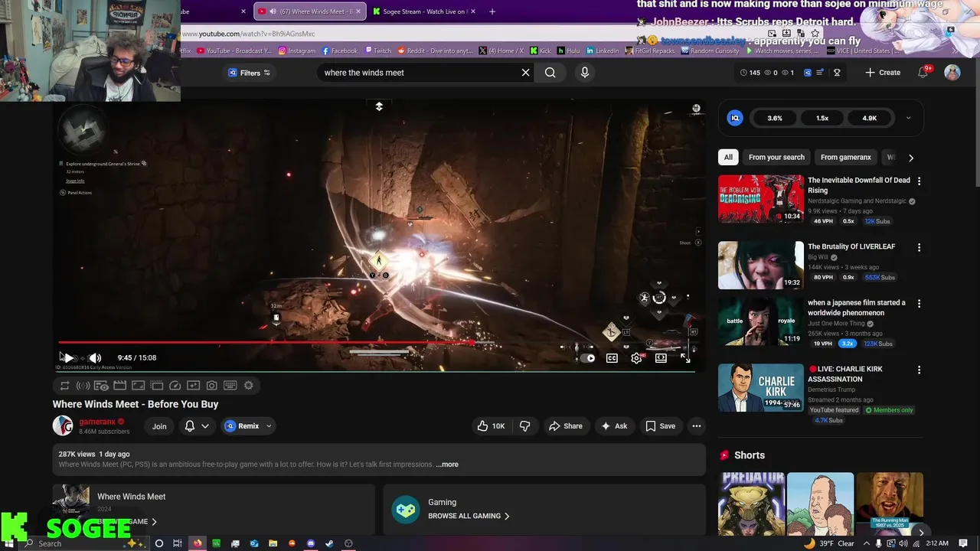
Task: Click the Share button
Action: pyautogui.click(x=566, y=426)
